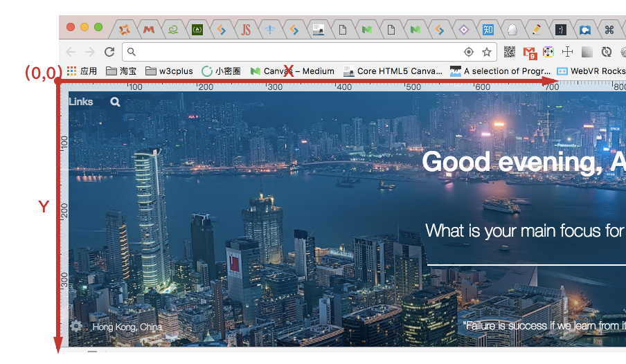This screenshot has width=626, height=364.
Task: Switch to the orange swirl icon tab
Action: [125, 30]
